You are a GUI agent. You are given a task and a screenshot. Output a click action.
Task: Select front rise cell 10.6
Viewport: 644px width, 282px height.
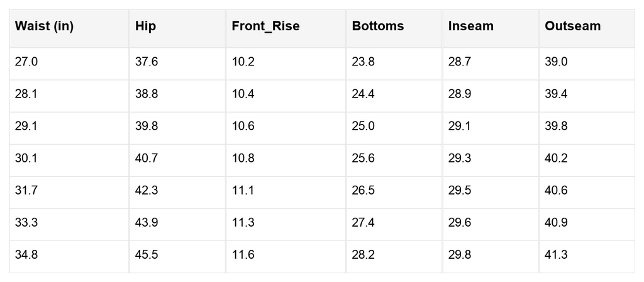pyautogui.click(x=243, y=127)
